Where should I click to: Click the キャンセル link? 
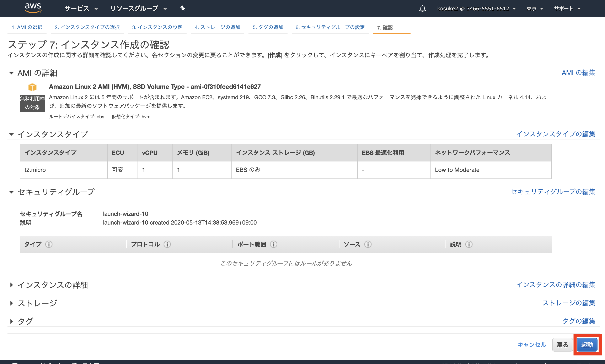532,345
